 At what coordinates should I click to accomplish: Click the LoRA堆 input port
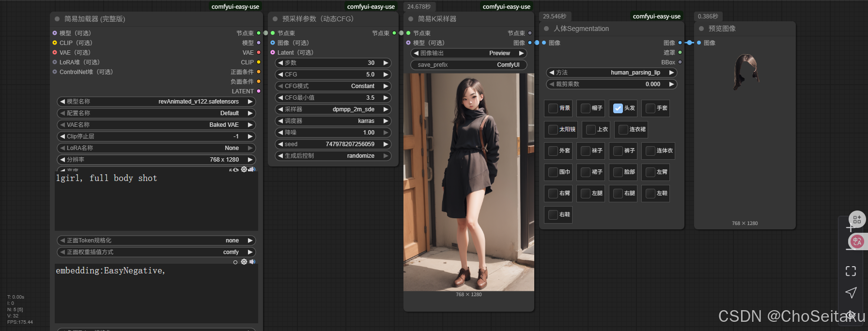[x=55, y=62]
